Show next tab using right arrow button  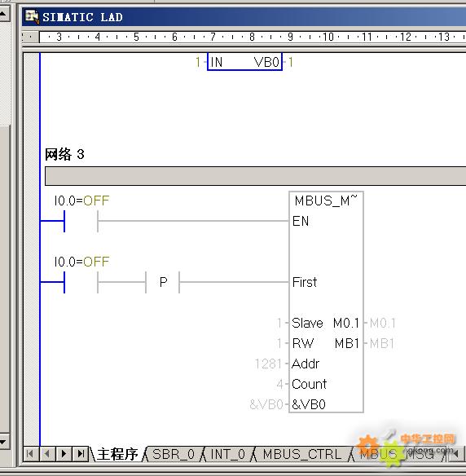click(64, 454)
